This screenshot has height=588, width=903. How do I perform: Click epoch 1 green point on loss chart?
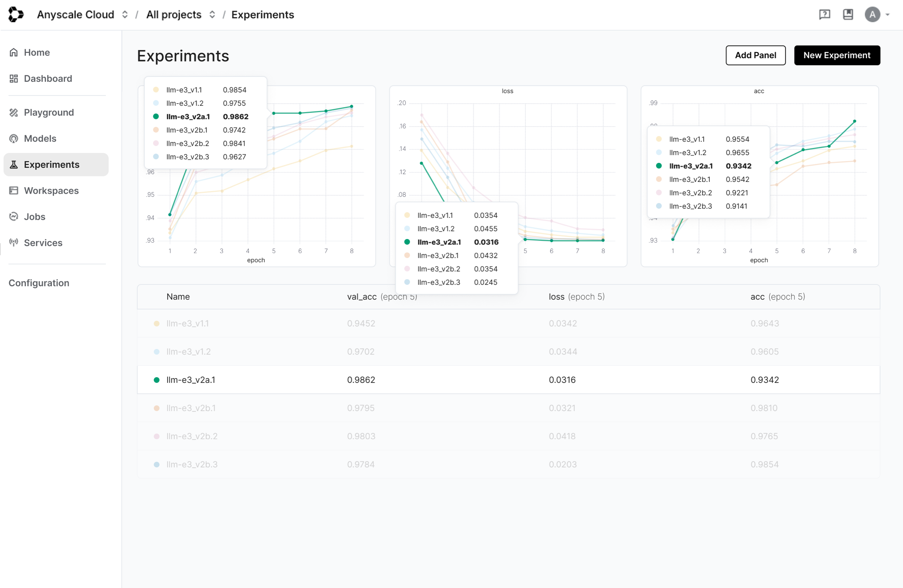[x=421, y=163]
